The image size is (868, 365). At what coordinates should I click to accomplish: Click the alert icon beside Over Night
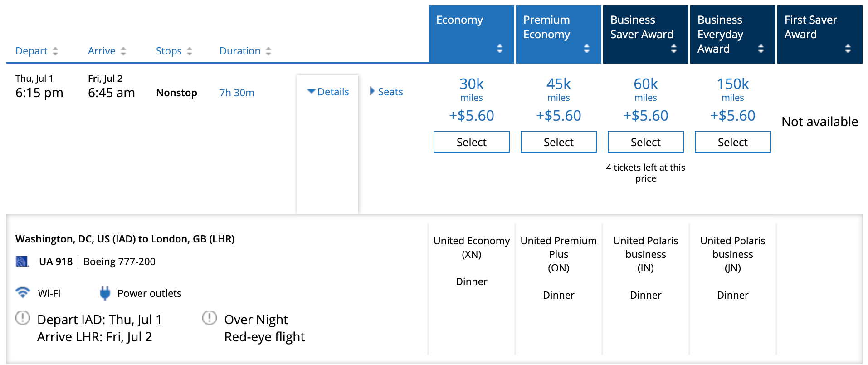tap(209, 318)
